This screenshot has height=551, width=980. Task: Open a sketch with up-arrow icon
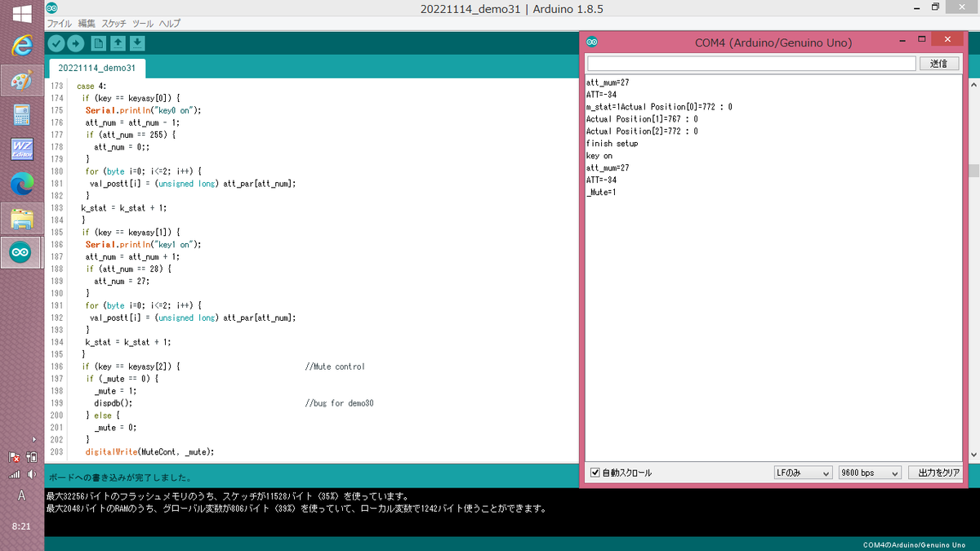click(118, 43)
